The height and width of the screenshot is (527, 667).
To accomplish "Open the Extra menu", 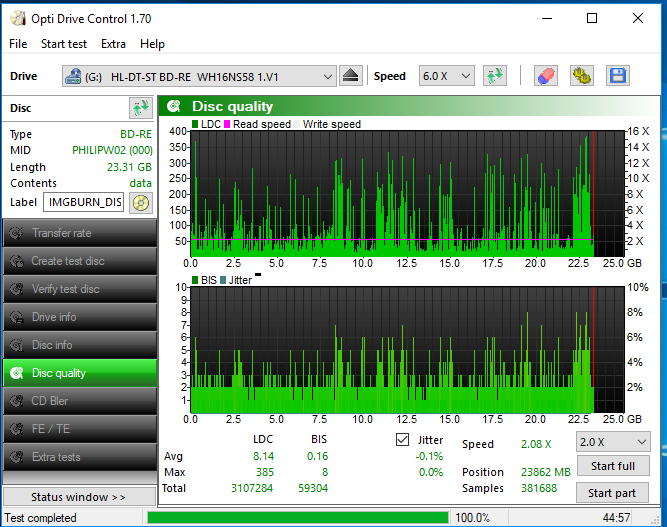I will (113, 44).
